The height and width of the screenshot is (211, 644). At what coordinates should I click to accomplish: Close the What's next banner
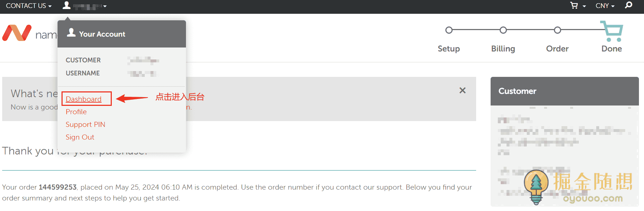(x=462, y=90)
